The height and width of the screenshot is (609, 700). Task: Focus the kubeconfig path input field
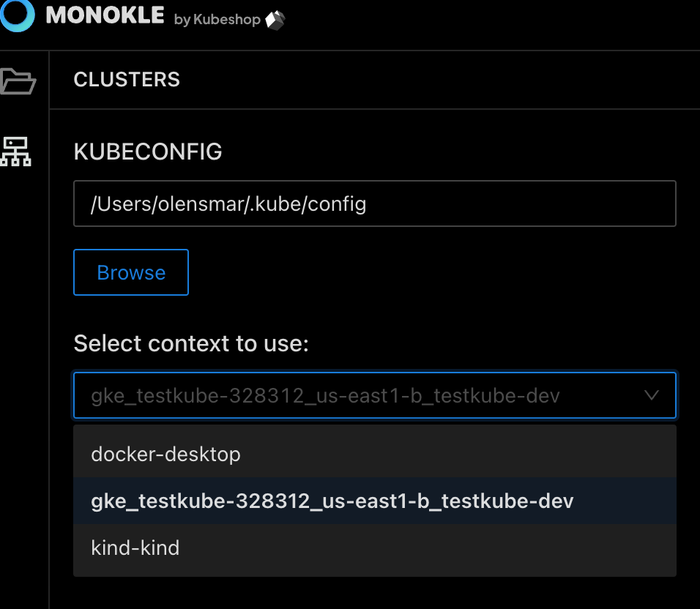(375, 203)
